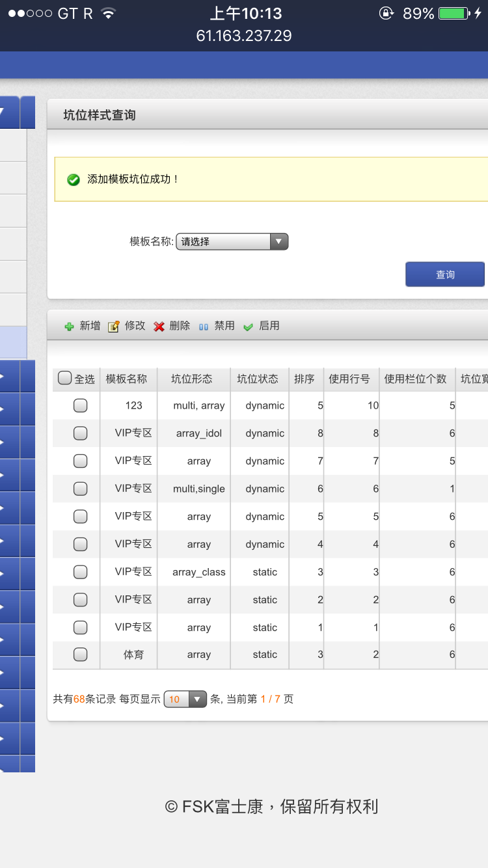Image resolution: width=488 pixels, height=868 pixels.
Task: Toggle the 全选 select-all checkbox
Action: (x=64, y=378)
